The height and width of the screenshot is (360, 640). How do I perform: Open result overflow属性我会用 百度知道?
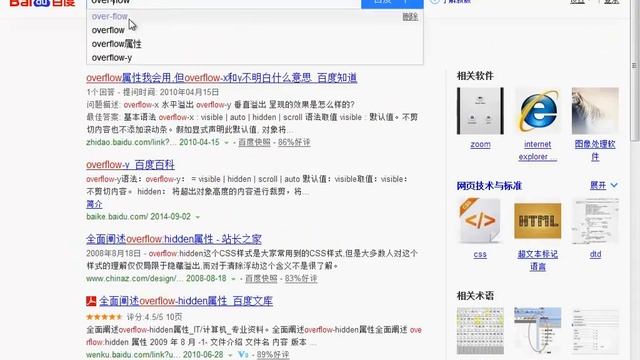pyautogui.click(x=222, y=78)
